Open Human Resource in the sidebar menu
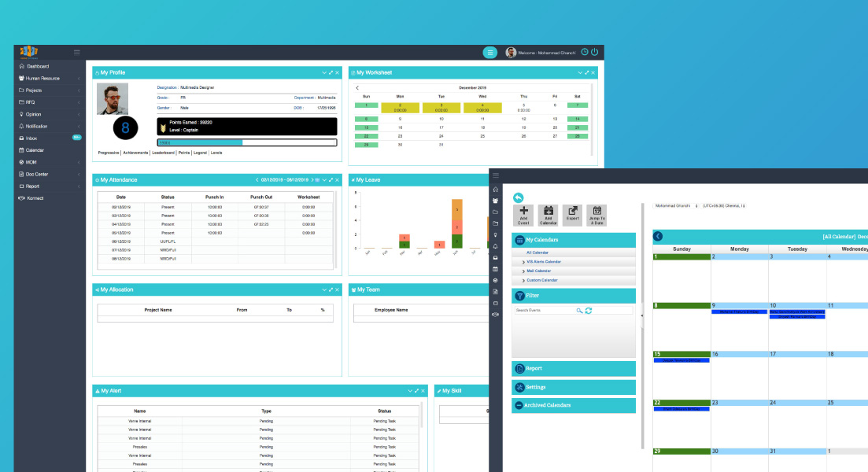This screenshot has height=472, width=868. pyautogui.click(x=43, y=79)
